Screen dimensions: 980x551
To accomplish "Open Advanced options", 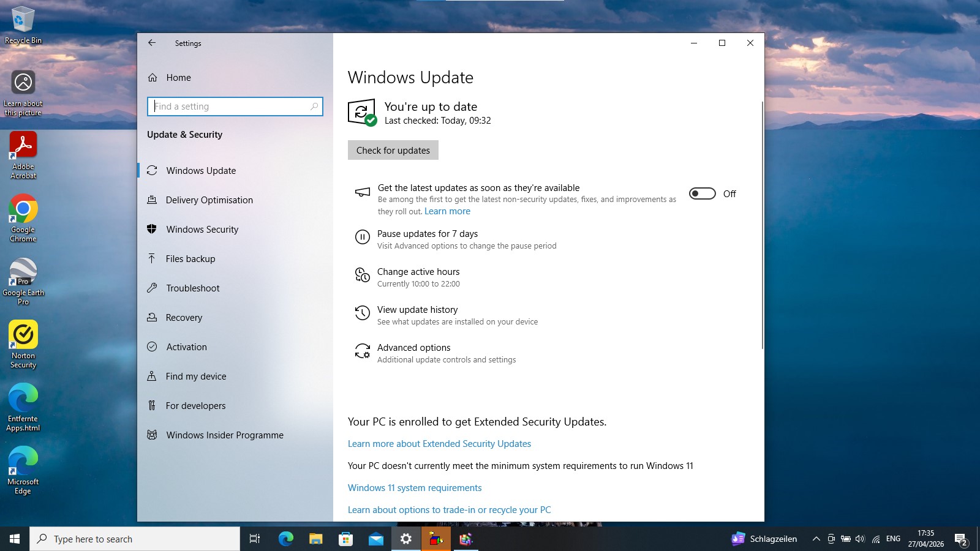I will pos(414,348).
